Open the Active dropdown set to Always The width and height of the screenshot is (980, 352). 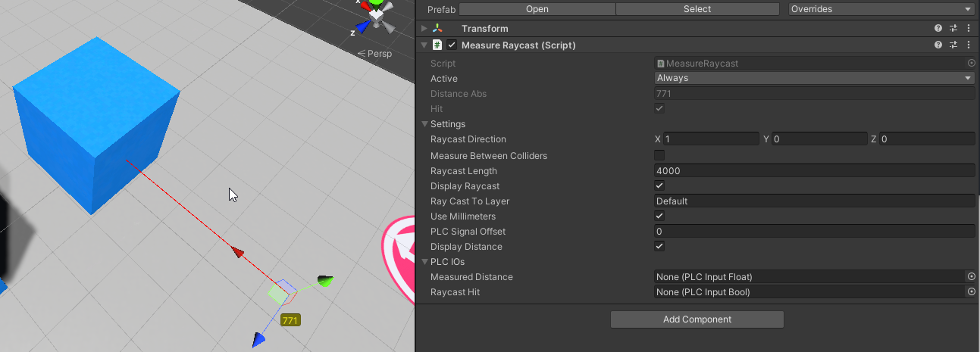point(814,78)
